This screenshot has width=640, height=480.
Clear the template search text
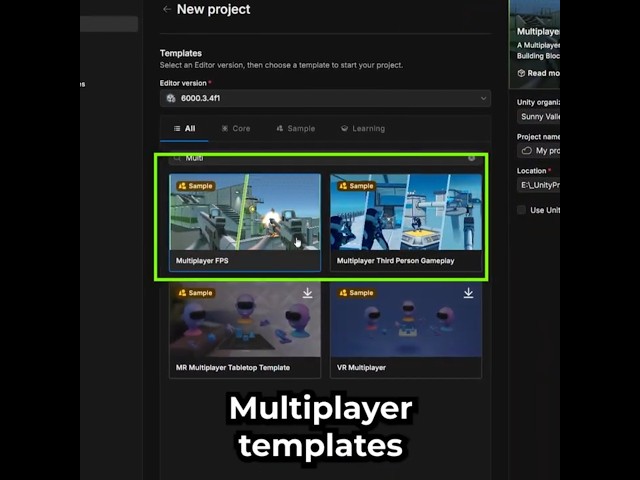click(x=471, y=158)
